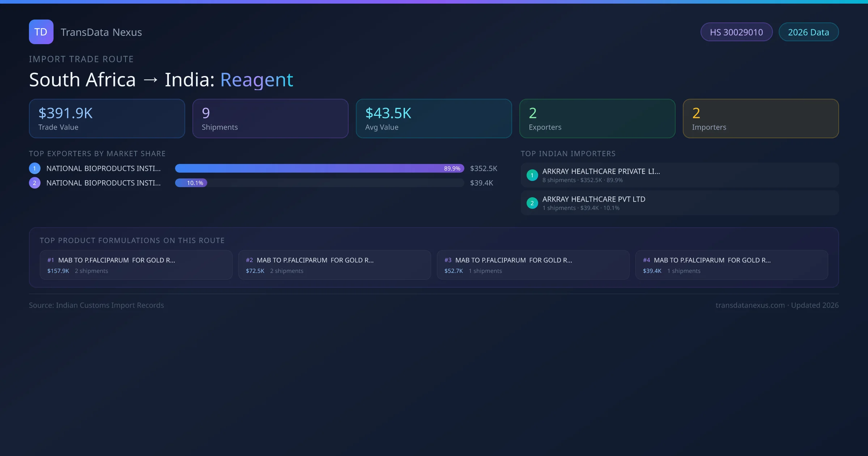The width and height of the screenshot is (868, 456).
Task: Select #2 product formulation card $72.5K
Action: pyautogui.click(x=335, y=265)
